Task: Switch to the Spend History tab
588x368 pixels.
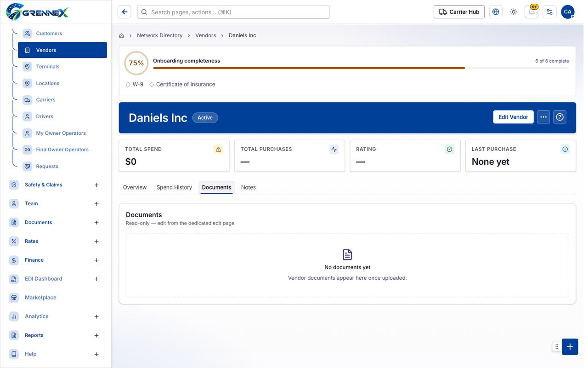Action: click(174, 187)
